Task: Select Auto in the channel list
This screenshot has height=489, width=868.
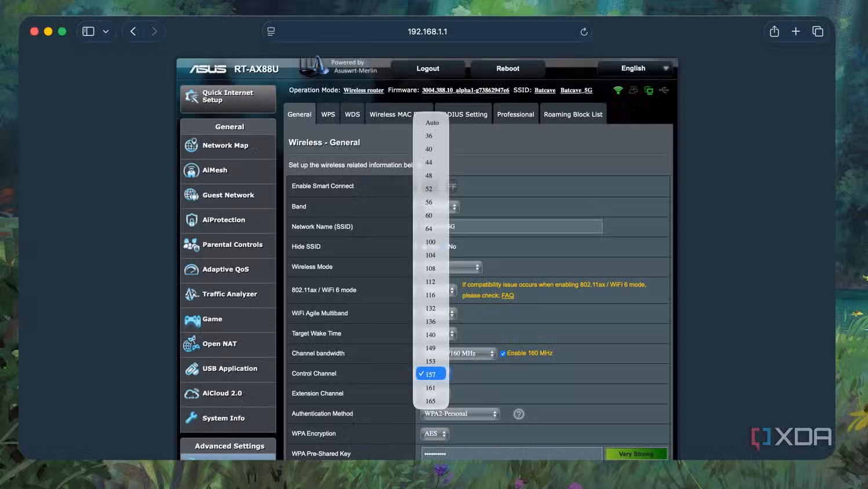Action: 431,123
